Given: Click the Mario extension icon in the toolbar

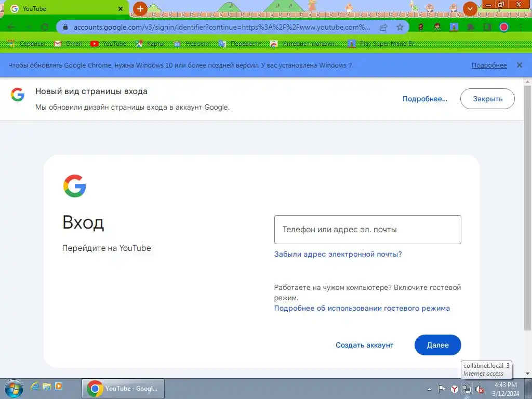Looking at the screenshot, I should tap(421, 27).
